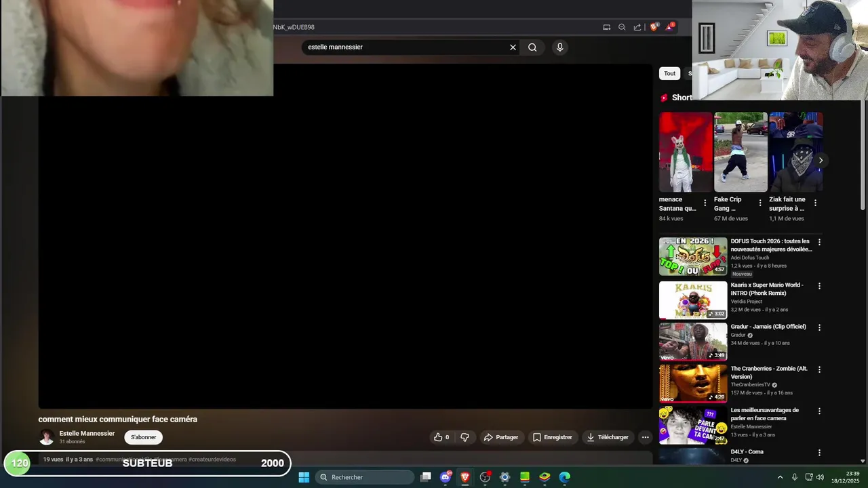Image resolution: width=868 pixels, height=488 pixels.
Task: Open options menu for Gradur - Jamais video
Action: pyautogui.click(x=819, y=327)
